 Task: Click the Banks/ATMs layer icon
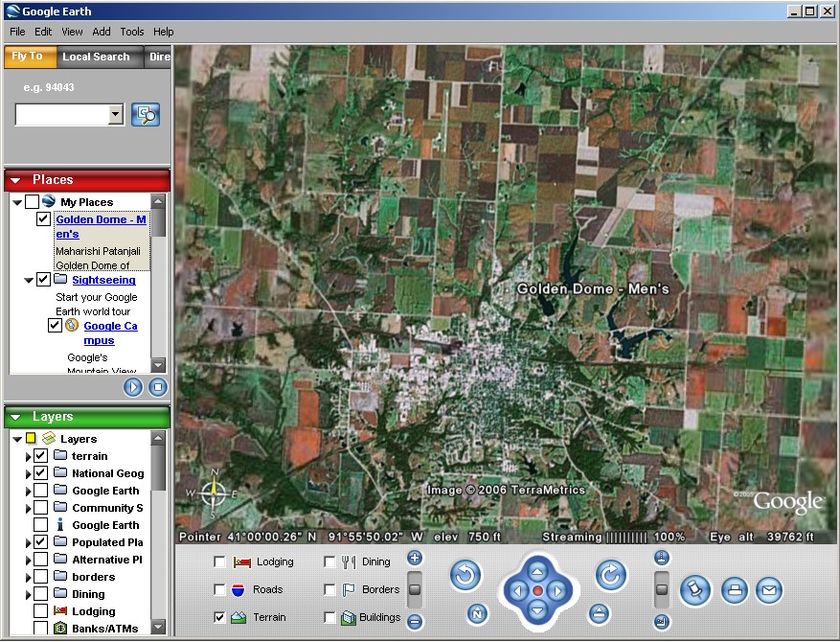(x=60, y=628)
